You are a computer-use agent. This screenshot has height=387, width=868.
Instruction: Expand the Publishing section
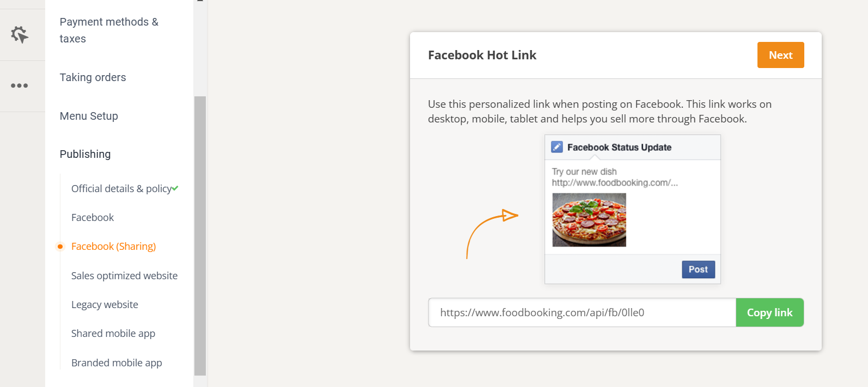click(x=85, y=154)
